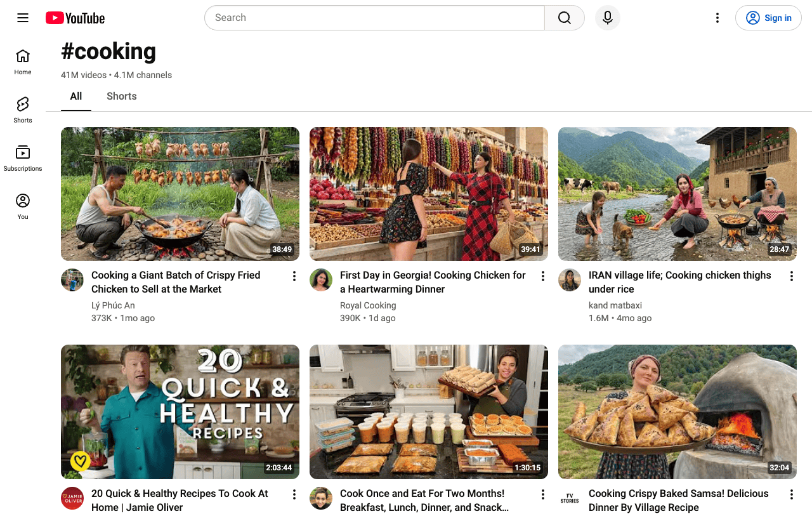Play the Georgia market video thumbnail
This screenshot has height=516, width=812.
coord(429,194)
